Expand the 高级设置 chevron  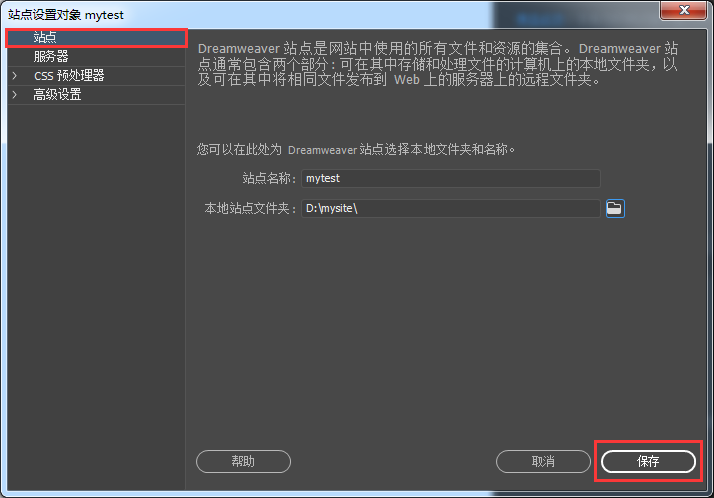[15, 95]
